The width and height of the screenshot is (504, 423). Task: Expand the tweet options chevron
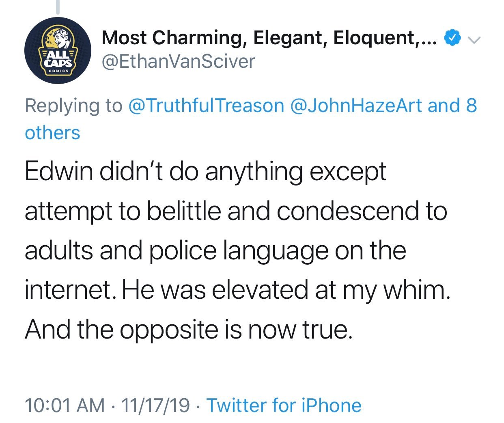pyautogui.click(x=474, y=39)
